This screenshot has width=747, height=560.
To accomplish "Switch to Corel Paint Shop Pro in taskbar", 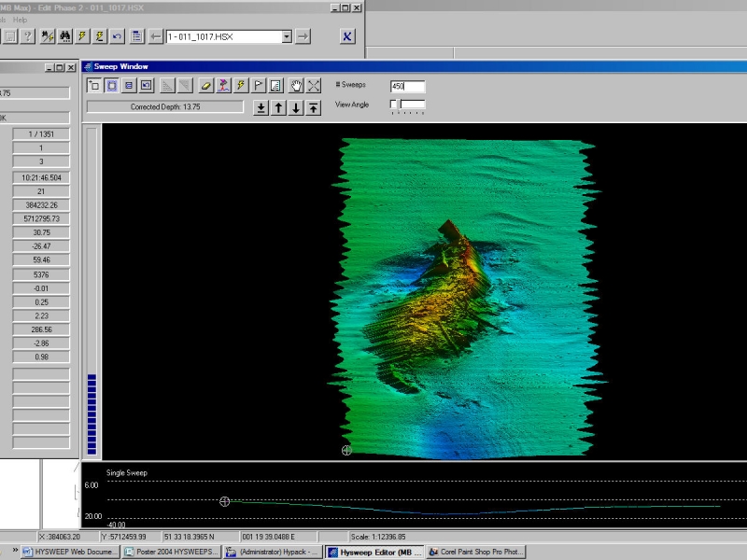I will [477, 552].
